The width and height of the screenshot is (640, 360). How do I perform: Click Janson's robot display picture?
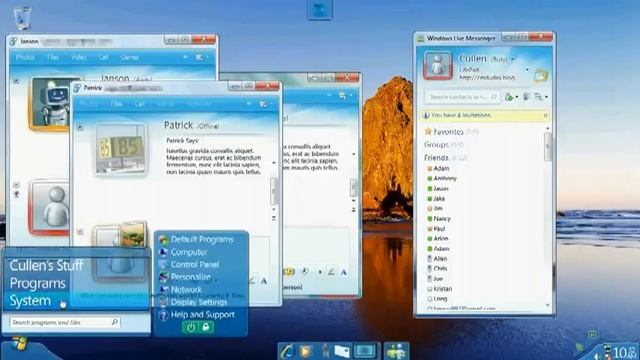pos(51,103)
